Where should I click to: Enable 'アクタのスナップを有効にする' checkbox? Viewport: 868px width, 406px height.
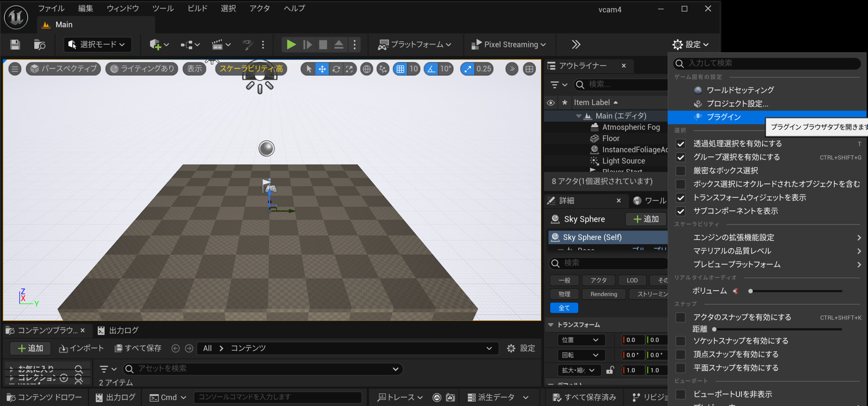680,317
